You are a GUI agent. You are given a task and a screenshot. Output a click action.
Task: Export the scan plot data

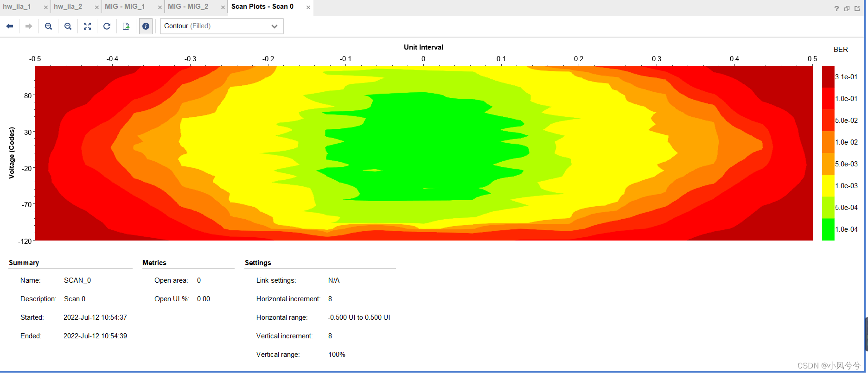click(126, 26)
